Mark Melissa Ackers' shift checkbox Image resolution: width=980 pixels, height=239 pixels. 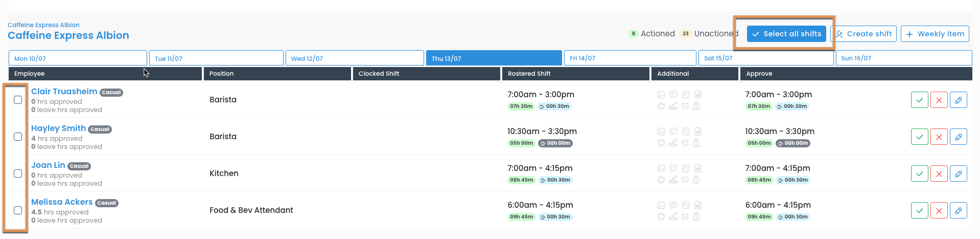pos(18,210)
